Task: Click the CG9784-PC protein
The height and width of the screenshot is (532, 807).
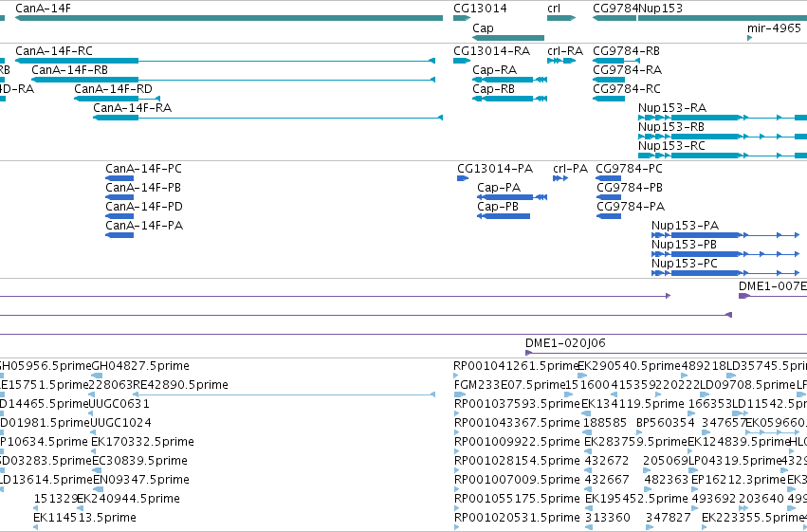Action: (609, 178)
